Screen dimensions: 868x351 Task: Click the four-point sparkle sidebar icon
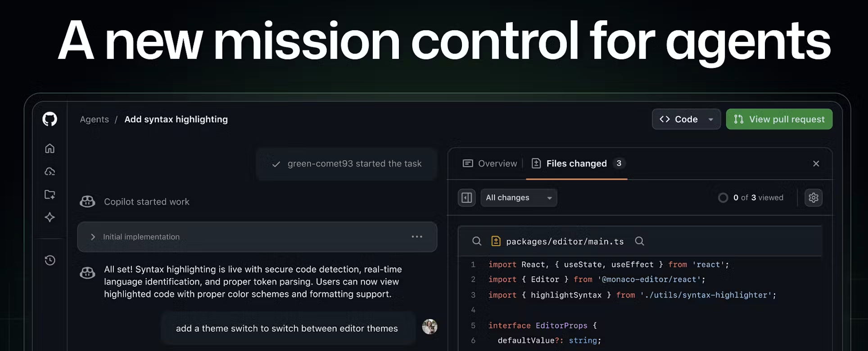tap(50, 217)
